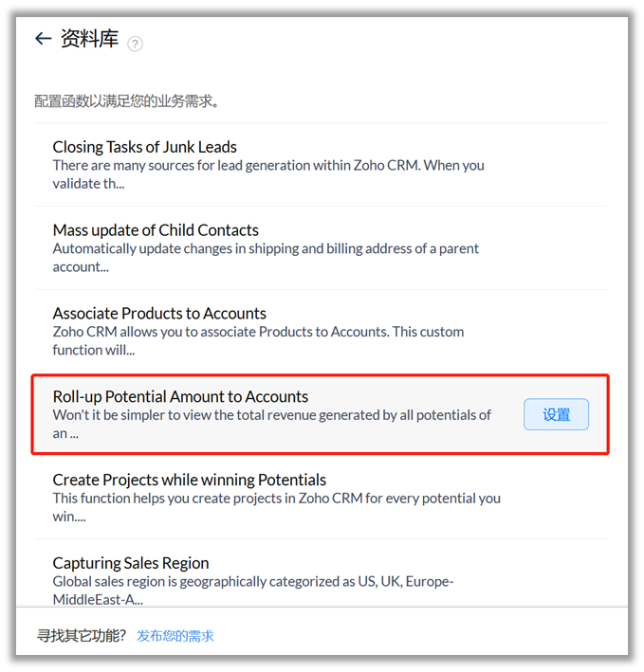Click the 寻找其它功能? footer text
Image resolution: width=644 pixels, height=672 pixels.
tap(82, 636)
